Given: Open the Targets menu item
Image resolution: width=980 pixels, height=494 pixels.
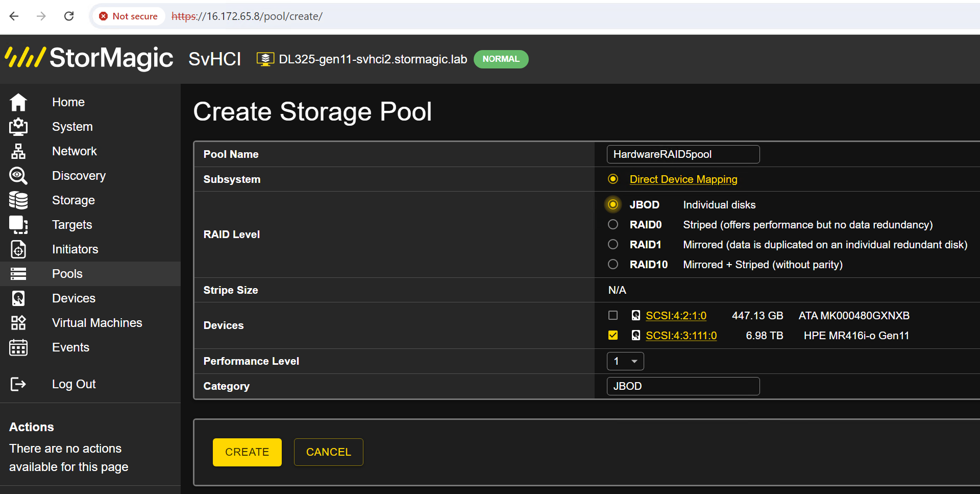Looking at the screenshot, I should [72, 225].
